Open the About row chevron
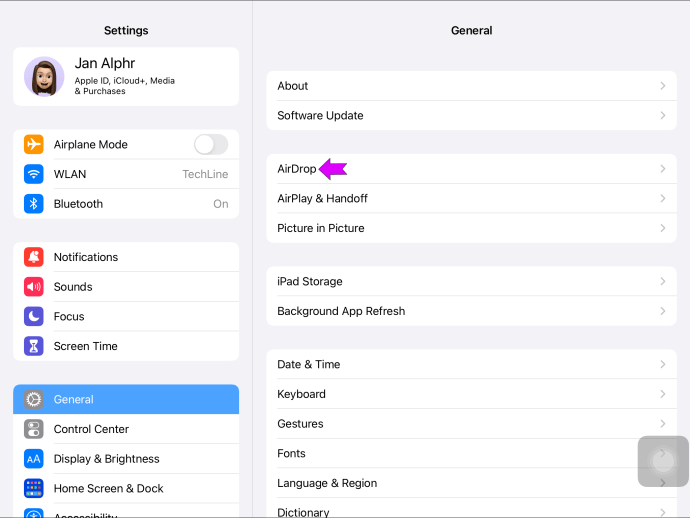690x518 pixels. pos(662,86)
